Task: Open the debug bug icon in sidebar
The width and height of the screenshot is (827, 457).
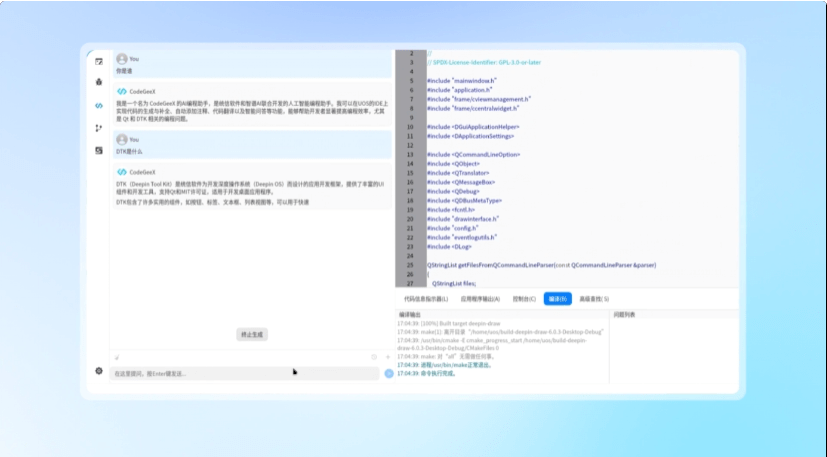Action: pyautogui.click(x=99, y=82)
